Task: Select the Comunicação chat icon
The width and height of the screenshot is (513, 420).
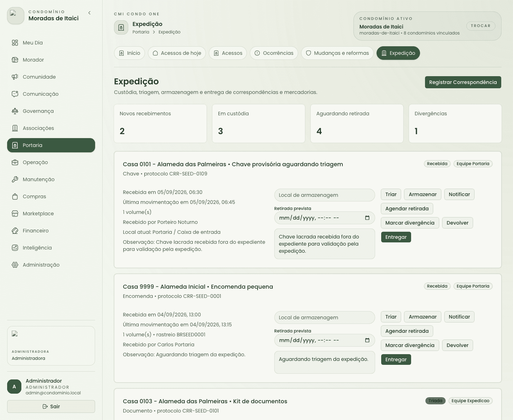Action: pos(15,94)
